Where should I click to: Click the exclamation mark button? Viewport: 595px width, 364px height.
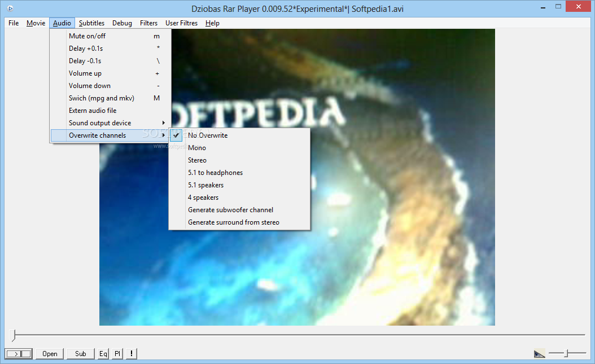pyautogui.click(x=132, y=354)
